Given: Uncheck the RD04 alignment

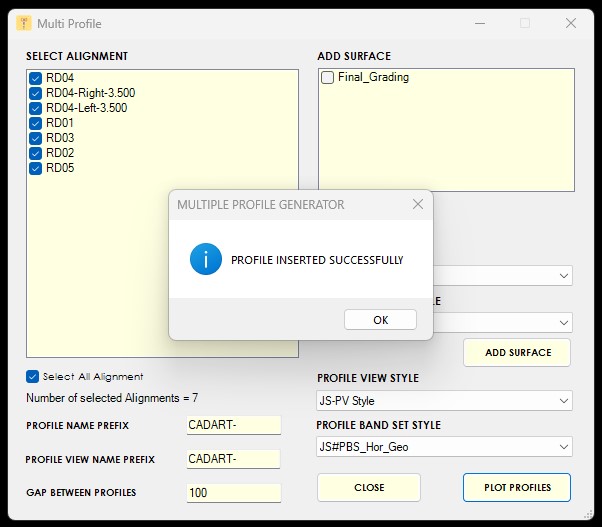Looking at the screenshot, I should point(35,78).
